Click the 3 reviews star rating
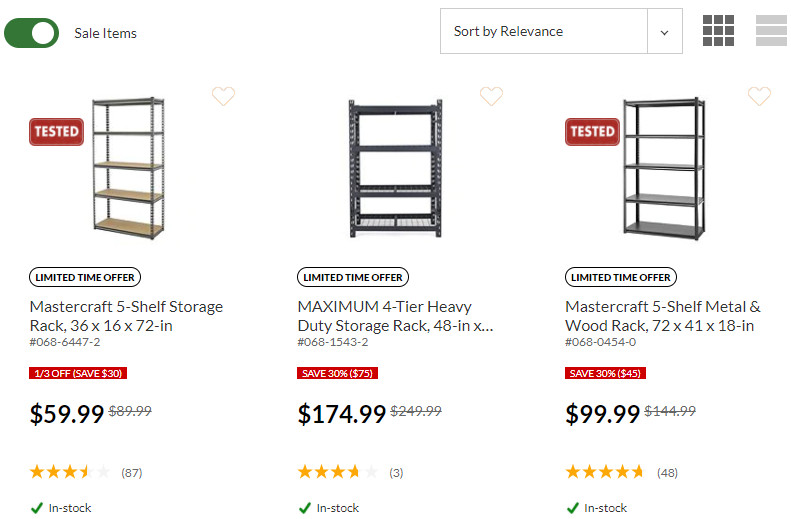The width and height of the screenshot is (791, 519). 338,472
